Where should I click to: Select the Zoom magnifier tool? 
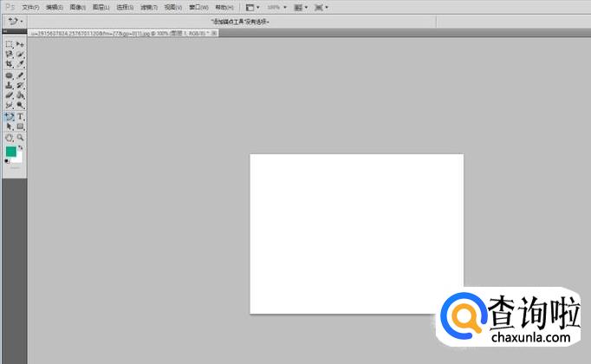[20, 138]
